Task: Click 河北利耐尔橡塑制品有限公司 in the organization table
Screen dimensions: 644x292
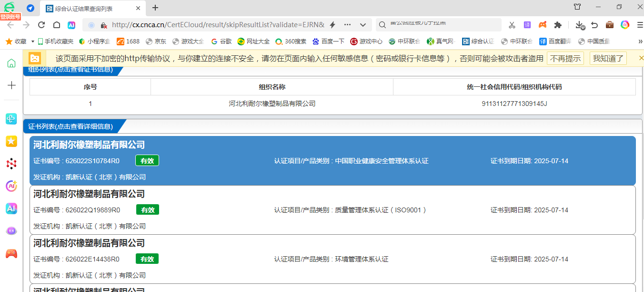Action: point(272,104)
